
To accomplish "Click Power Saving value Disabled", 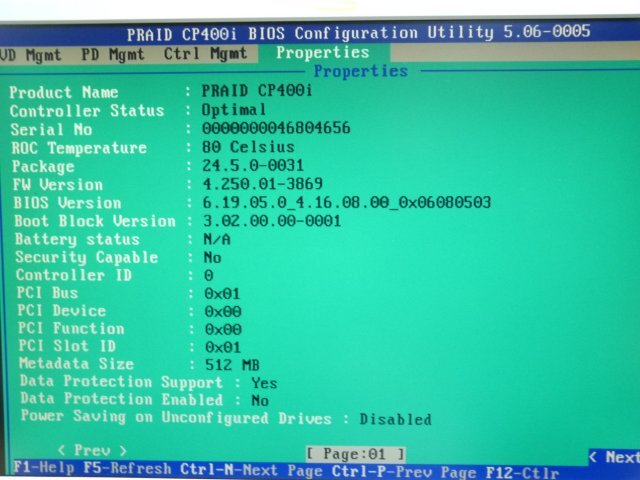I will [x=395, y=420].
